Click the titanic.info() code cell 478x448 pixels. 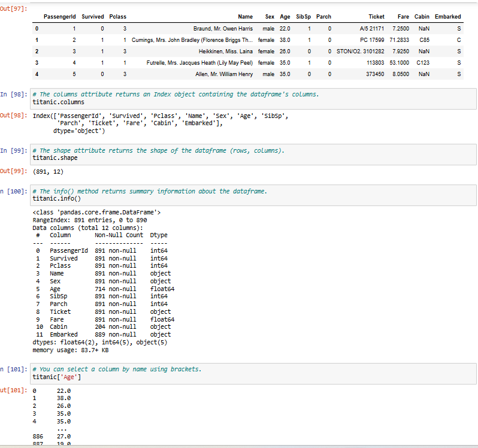click(x=253, y=195)
